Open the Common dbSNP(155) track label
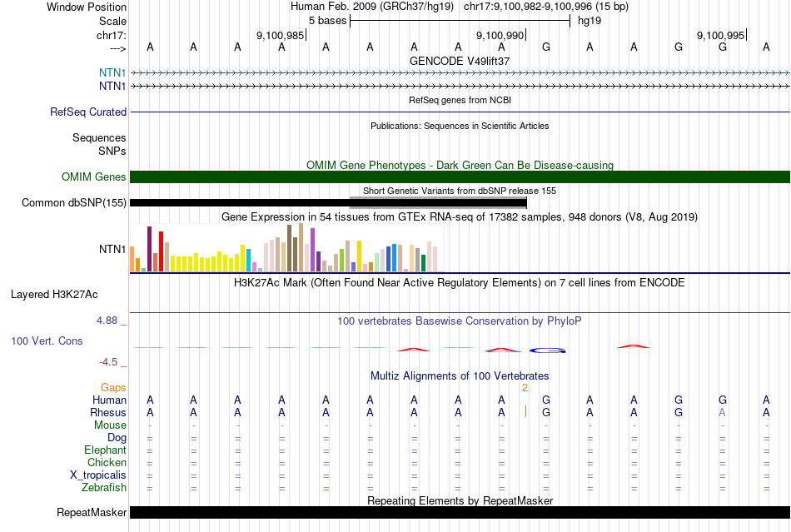 (x=73, y=202)
